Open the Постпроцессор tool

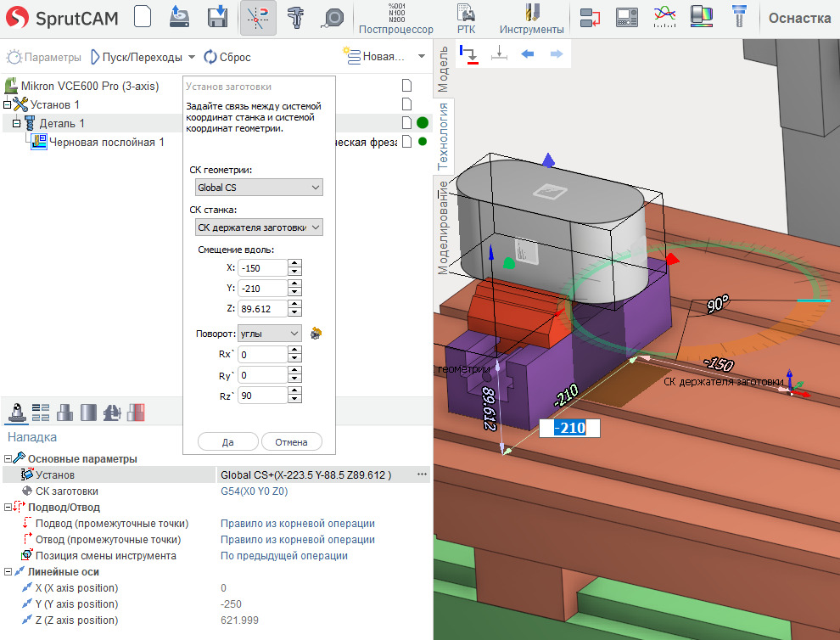395,18
